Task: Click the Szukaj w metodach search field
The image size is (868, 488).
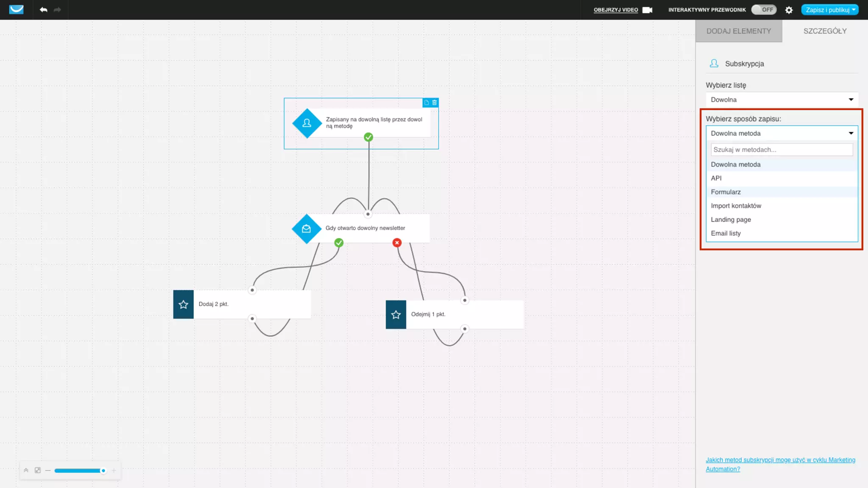Action: (782, 150)
